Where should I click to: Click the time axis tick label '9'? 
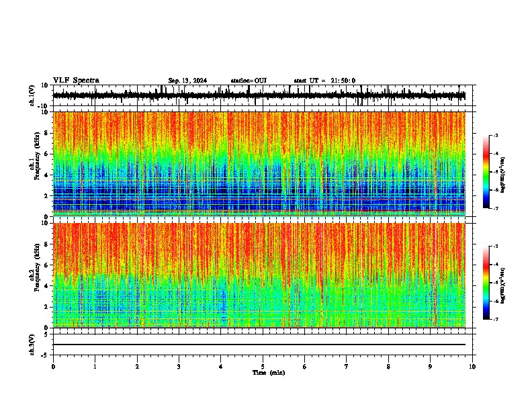click(430, 367)
